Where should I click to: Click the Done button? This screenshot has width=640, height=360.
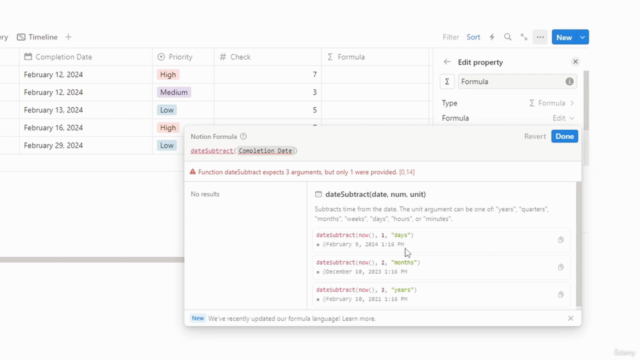coord(564,136)
